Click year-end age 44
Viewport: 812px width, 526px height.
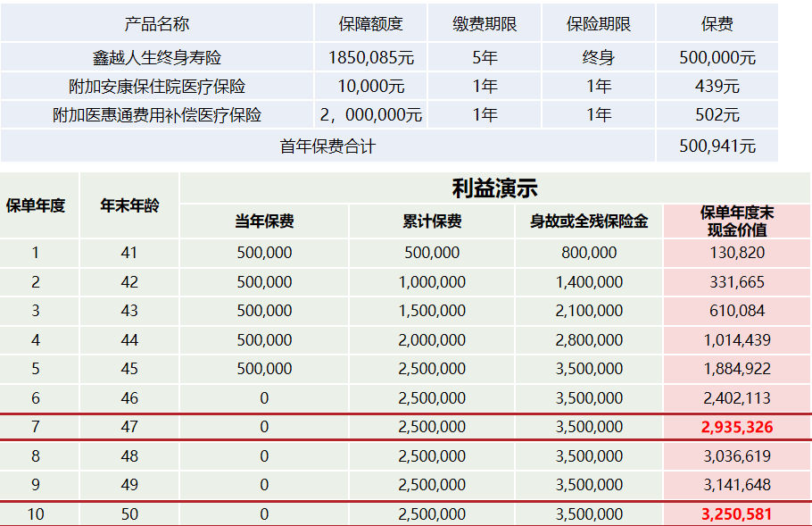129,340
